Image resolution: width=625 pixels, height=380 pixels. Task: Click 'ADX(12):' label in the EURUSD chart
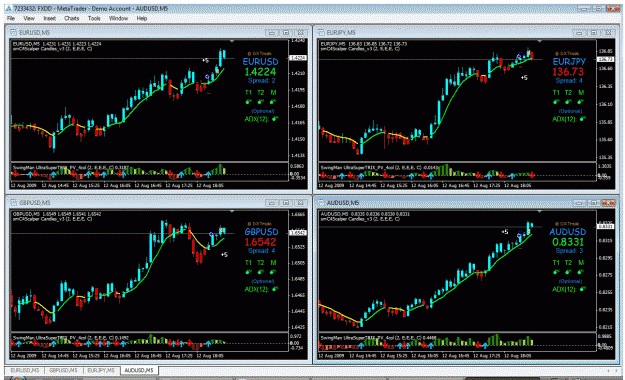tap(257, 119)
